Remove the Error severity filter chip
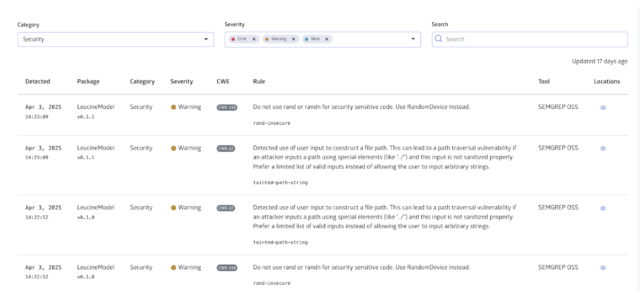The width and height of the screenshot is (644, 300). [254, 39]
